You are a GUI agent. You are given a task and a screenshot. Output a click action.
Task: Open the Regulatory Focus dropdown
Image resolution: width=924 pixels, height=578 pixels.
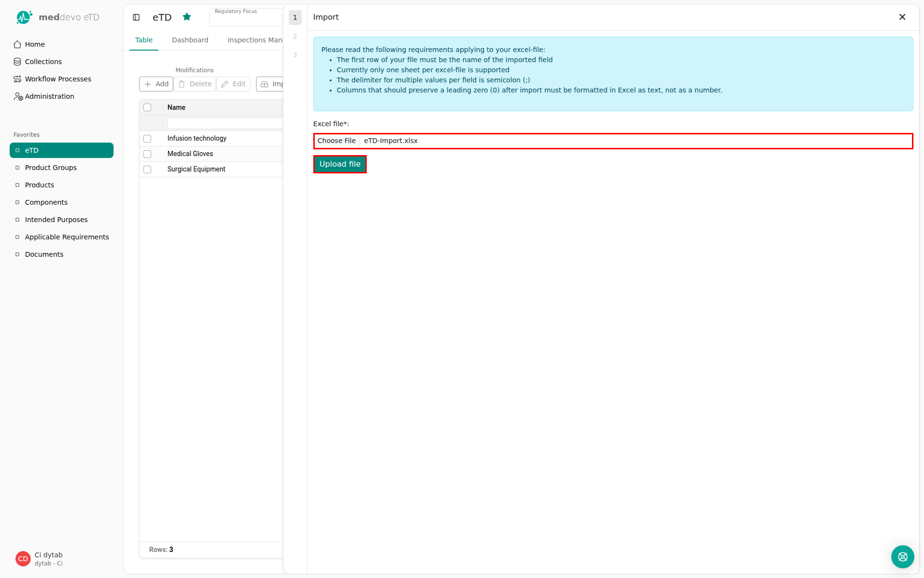pyautogui.click(x=246, y=17)
